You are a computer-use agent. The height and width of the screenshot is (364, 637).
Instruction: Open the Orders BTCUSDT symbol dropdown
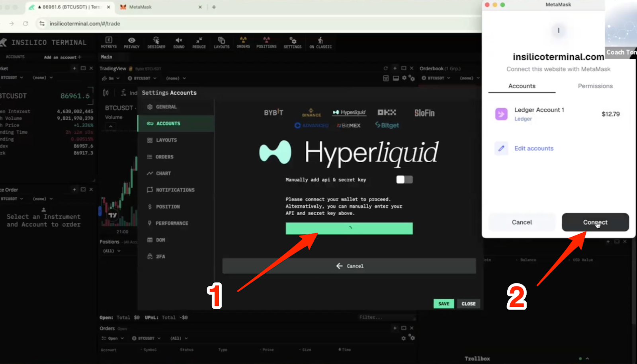[x=146, y=338]
